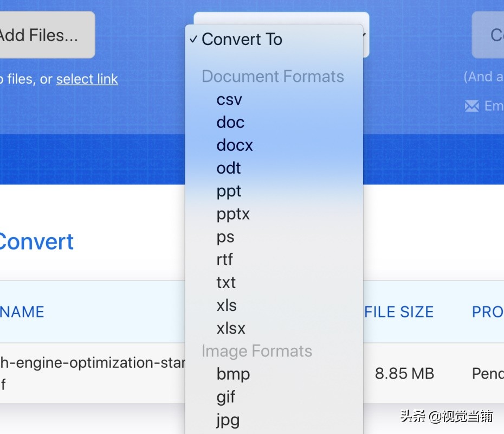Choose rtf in the format menu
This screenshot has width=504, height=434.
pyautogui.click(x=224, y=260)
